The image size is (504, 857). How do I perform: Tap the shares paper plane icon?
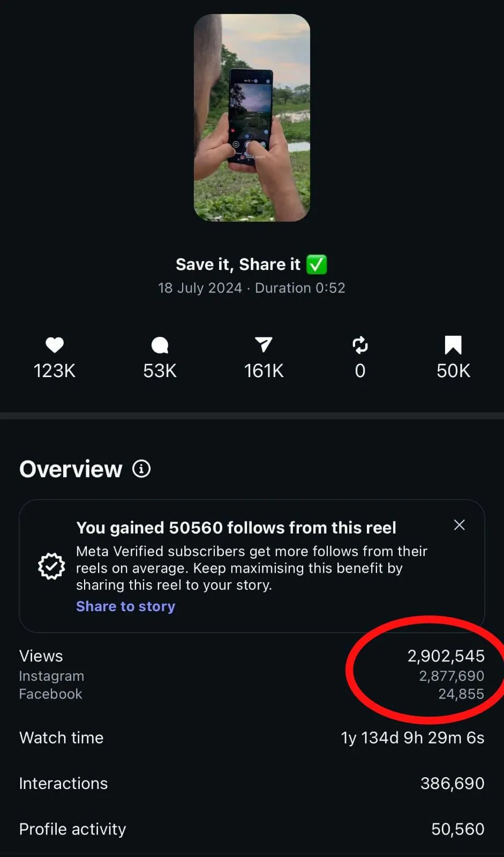coord(264,345)
